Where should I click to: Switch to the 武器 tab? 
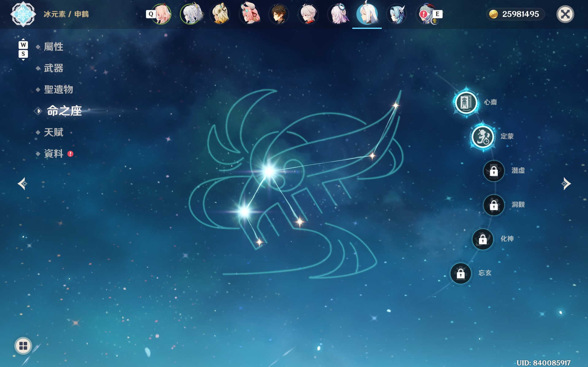coord(54,68)
